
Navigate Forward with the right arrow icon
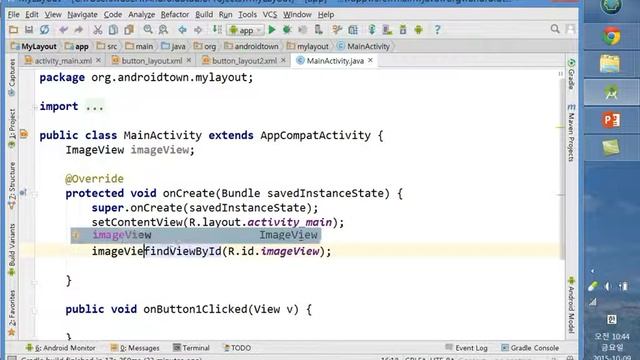tap(198, 30)
